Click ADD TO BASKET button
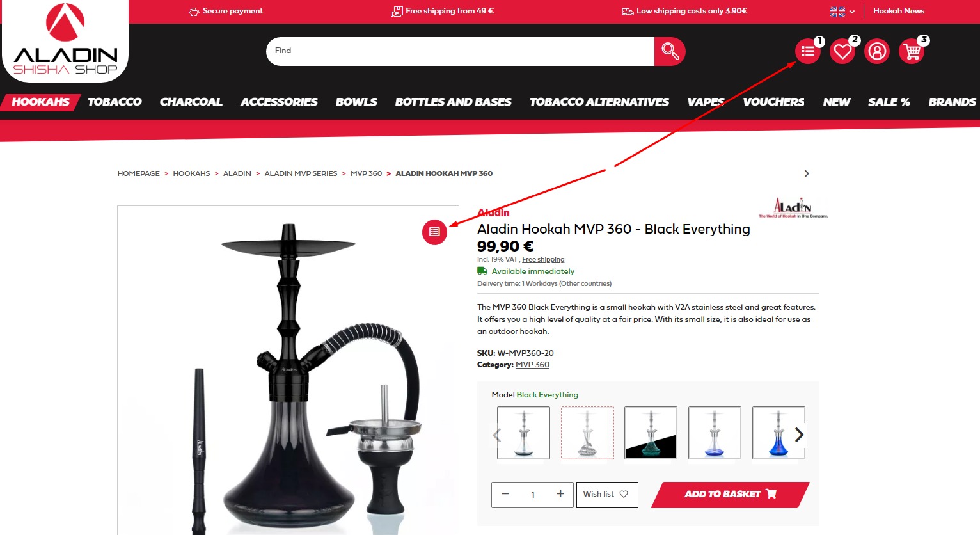 pos(730,495)
